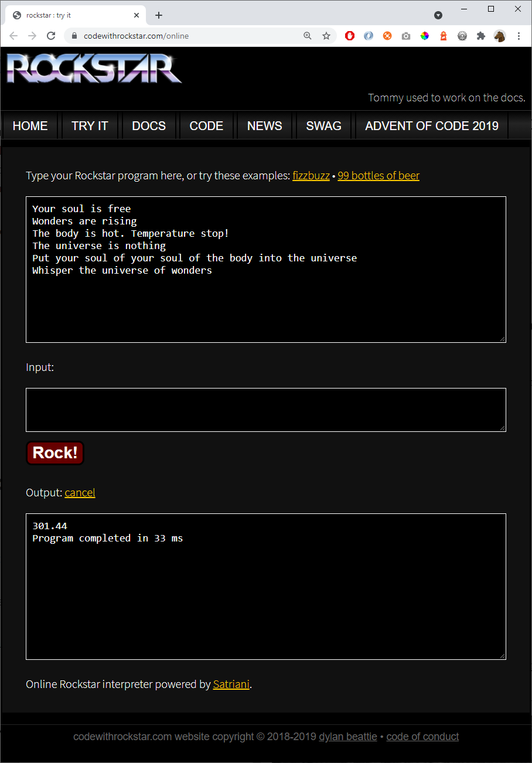The image size is (532, 763).
Task: Click 'Program completed in 33 ms' text
Action: 108,538
